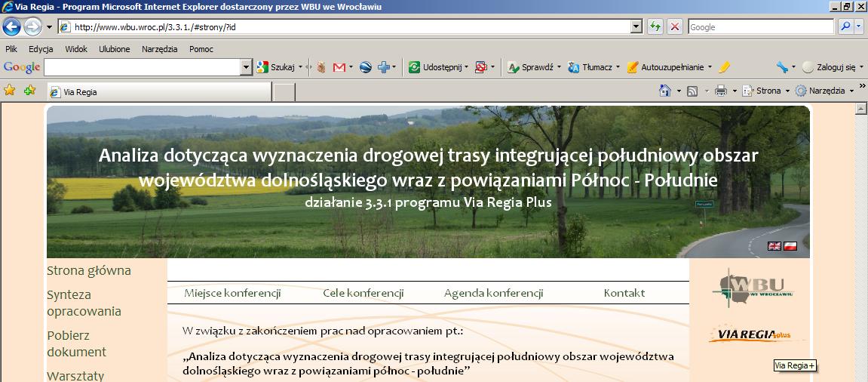Click the Udostępnij share button
Screen dimensions: 868x382
click(435, 67)
